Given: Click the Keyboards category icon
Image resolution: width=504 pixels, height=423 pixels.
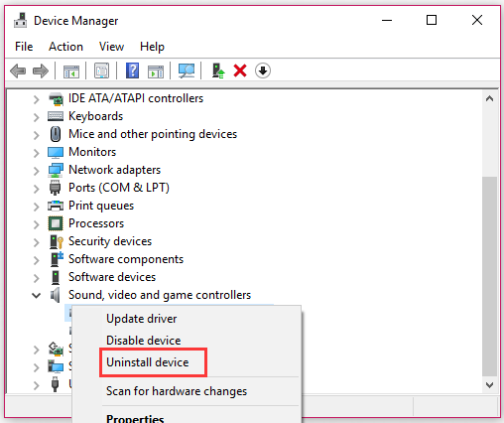Looking at the screenshot, I should pos(56,116).
